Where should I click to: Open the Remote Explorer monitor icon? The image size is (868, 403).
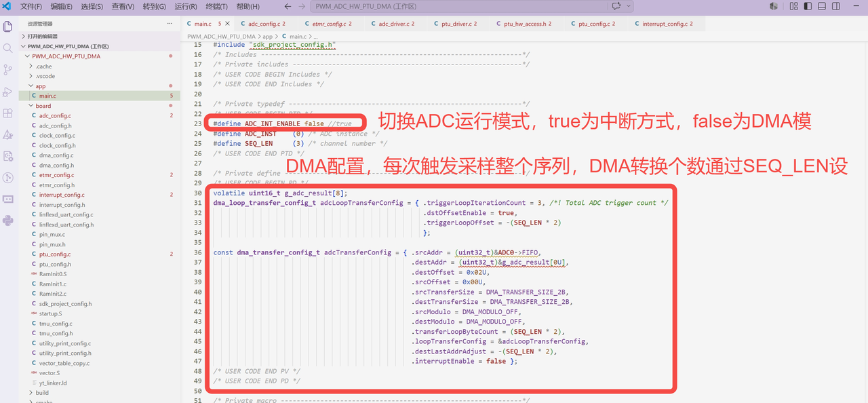(8, 199)
